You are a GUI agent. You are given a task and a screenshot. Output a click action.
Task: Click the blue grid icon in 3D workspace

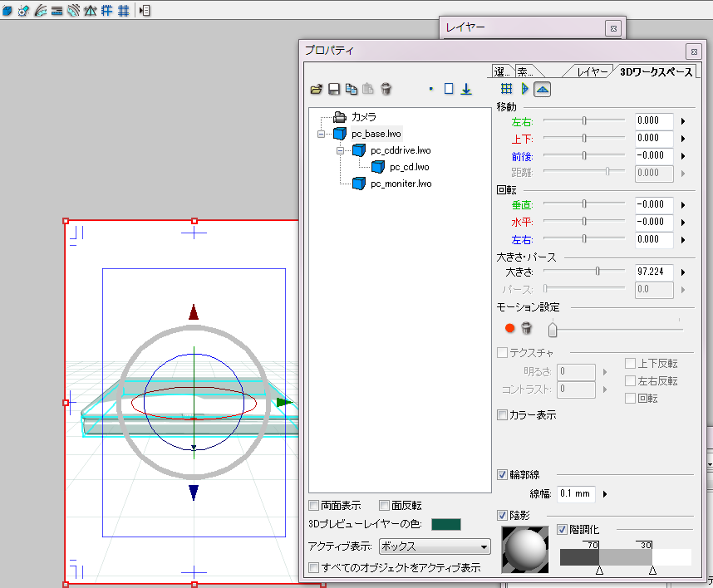(505, 89)
